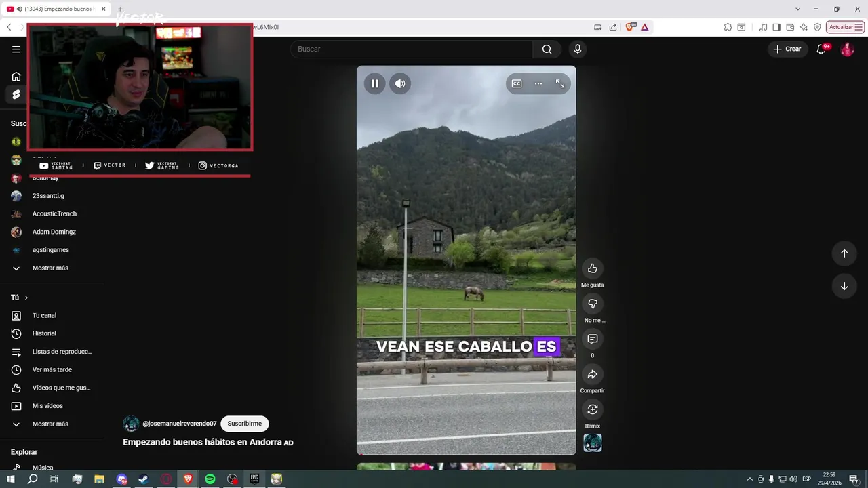Open the system volume control
This screenshot has height=488, width=868.
pyautogui.click(x=793, y=479)
